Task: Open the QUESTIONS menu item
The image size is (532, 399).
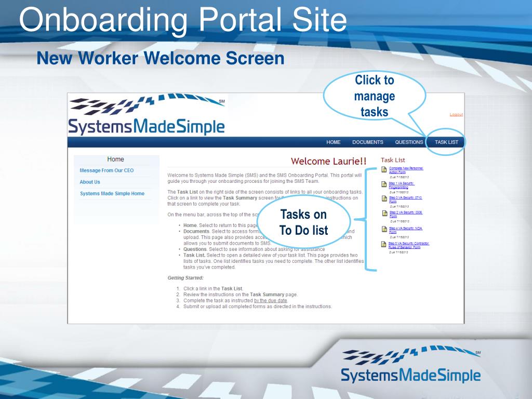Action: [409, 142]
